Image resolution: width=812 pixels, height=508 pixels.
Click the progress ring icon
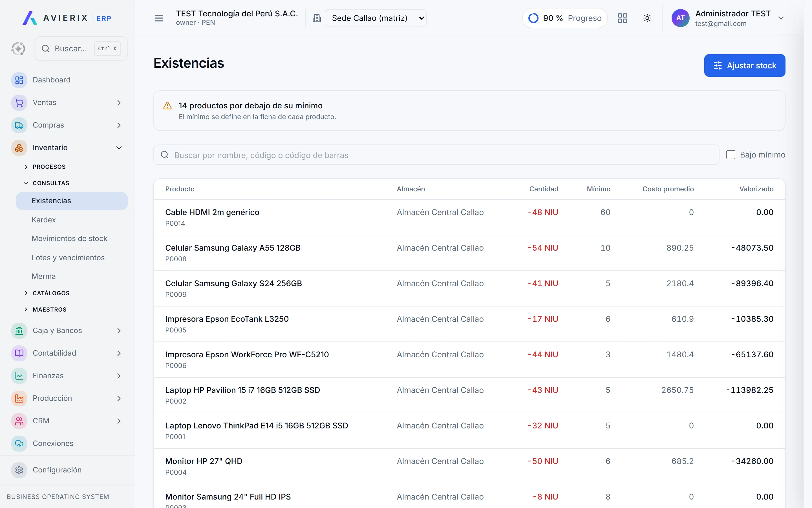pos(533,18)
